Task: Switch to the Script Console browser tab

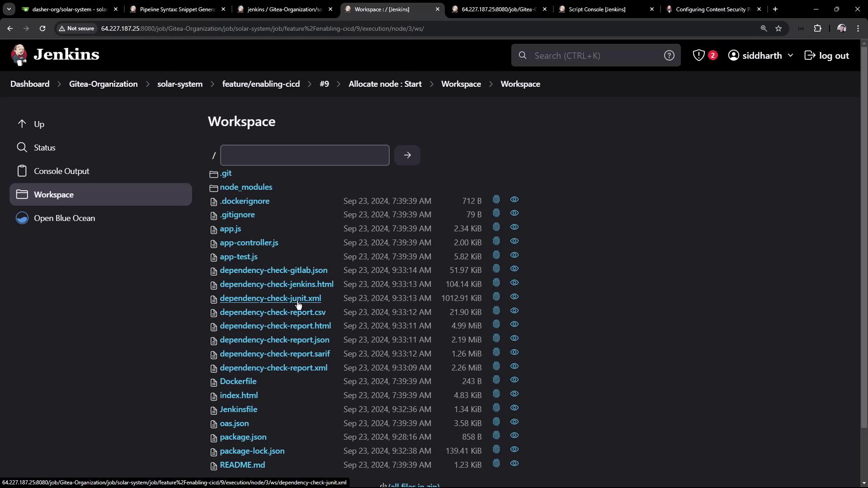Action: point(597,9)
